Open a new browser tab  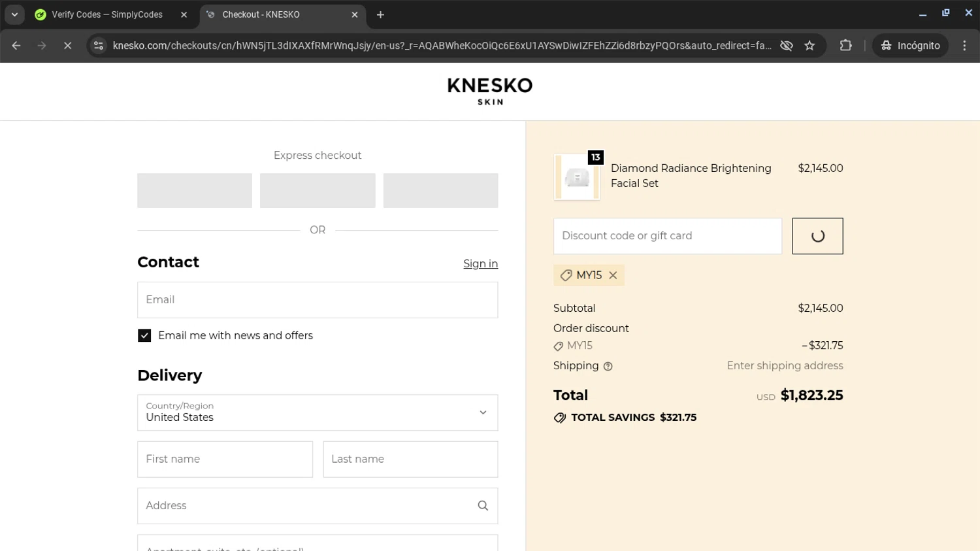[380, 14]
